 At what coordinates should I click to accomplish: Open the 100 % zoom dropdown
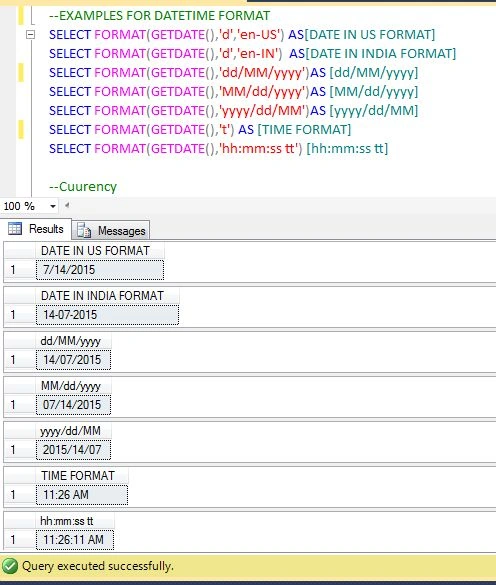tap(53, 206)
